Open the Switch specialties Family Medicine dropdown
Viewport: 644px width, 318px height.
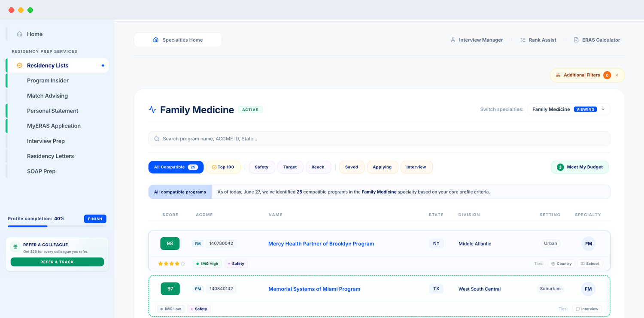coord(568,109)
